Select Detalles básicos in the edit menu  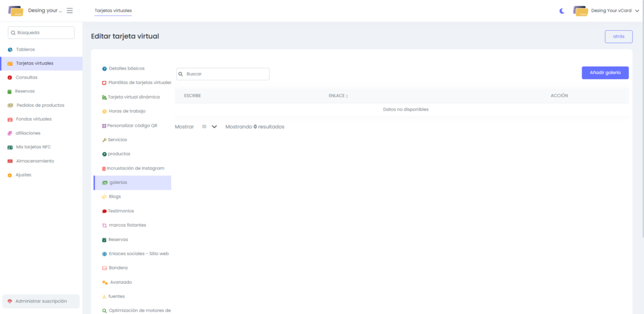[126, 68]
